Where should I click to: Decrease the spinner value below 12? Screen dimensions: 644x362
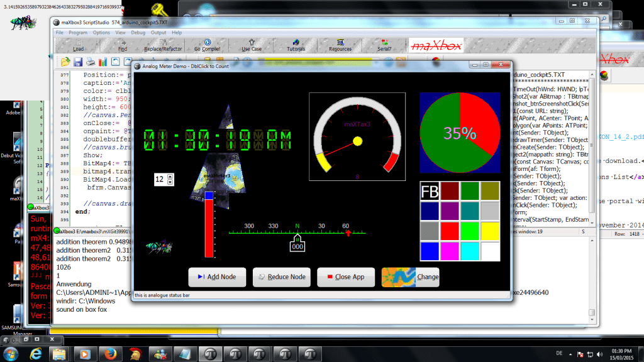(x=170, y=182)
